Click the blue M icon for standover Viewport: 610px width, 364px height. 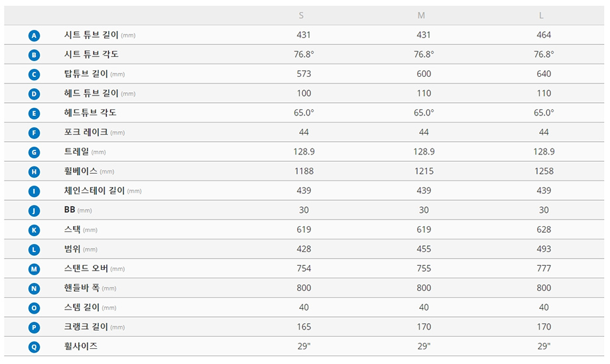tap(34, 269)
